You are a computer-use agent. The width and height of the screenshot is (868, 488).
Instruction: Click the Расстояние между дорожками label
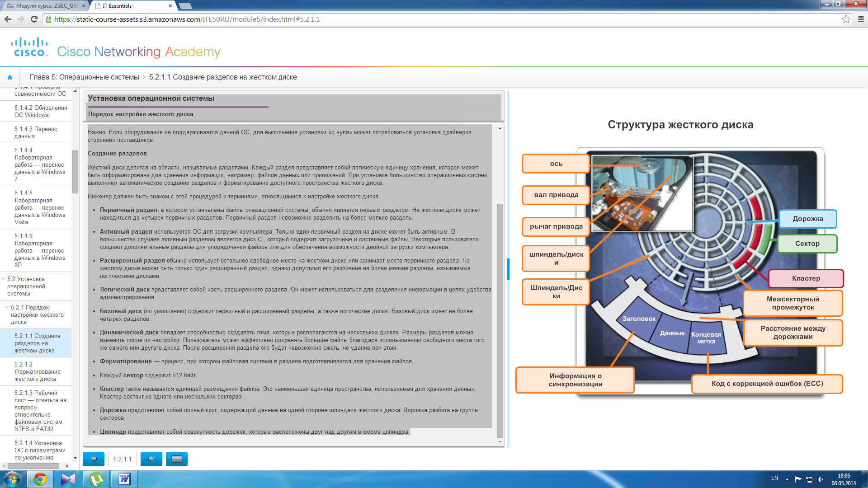(793, 333)
